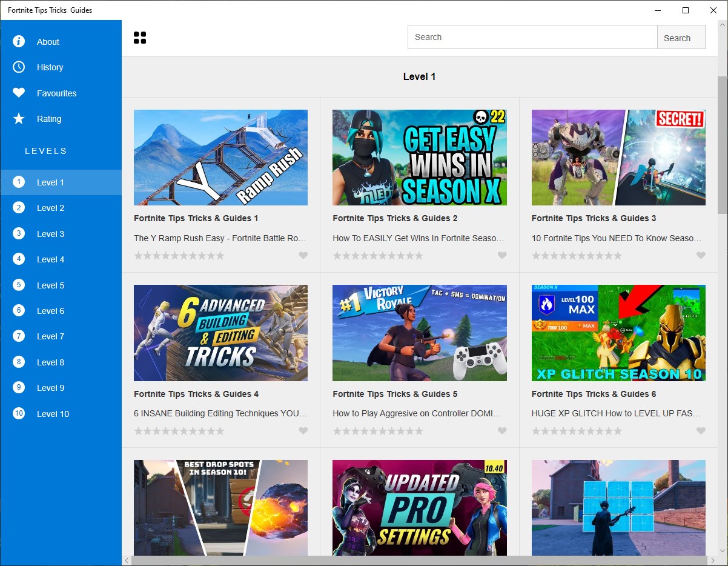The image size is (728, 566).
Task: Favourite the 10 Fortnite Tips guide heart
Action: click(x=701, y=256)
